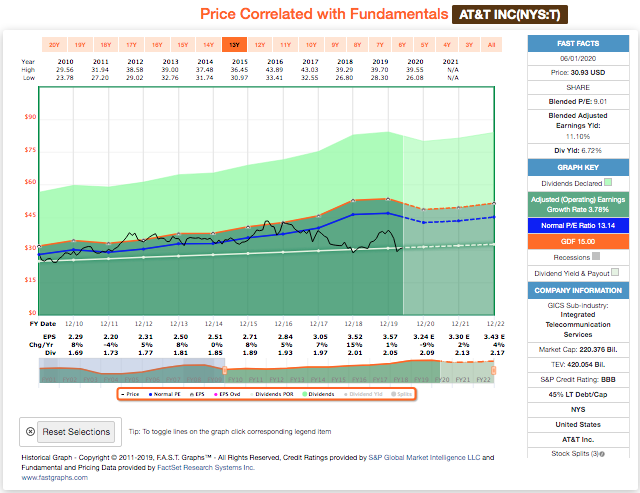
Task: Toggle the Normal PE legend item
Action: coord(164,394)
